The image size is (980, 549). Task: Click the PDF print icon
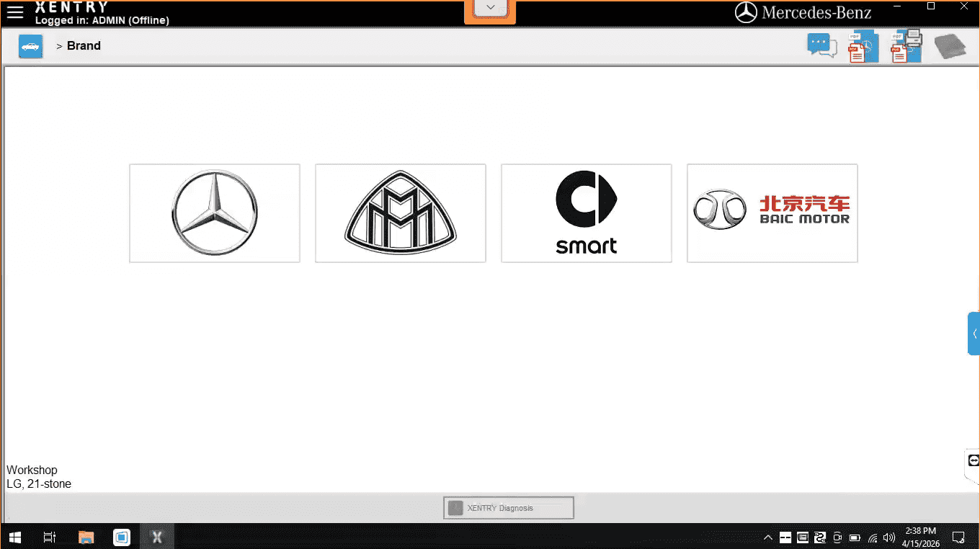pos(906,47)
